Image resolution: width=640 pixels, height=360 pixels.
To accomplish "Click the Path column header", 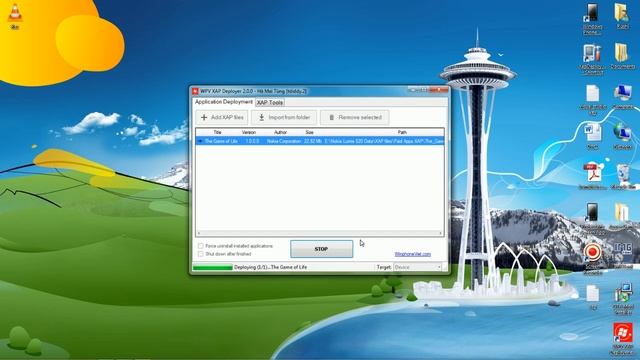I will point(402,132).
